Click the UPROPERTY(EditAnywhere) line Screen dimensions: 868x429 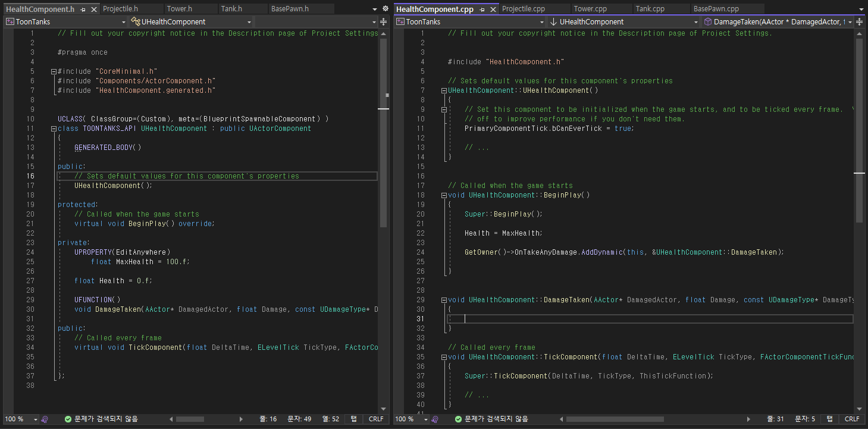[122, 252]
